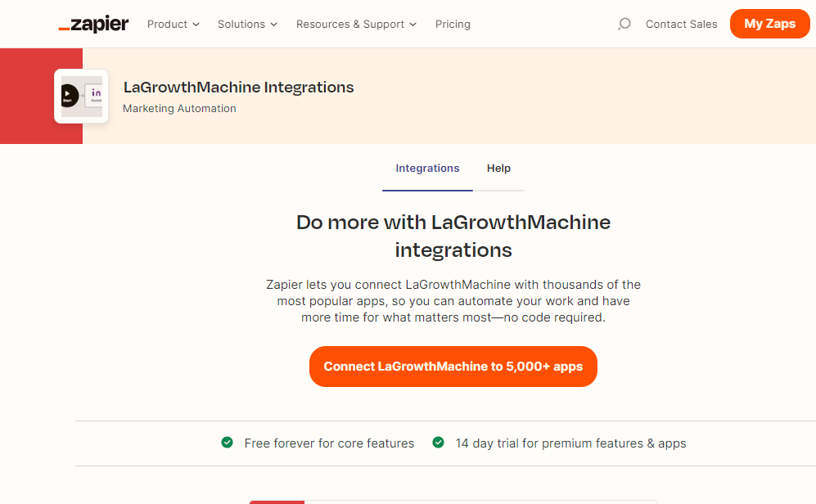Select the Integrations tab
Screen dimensions: 816x504
427,168
